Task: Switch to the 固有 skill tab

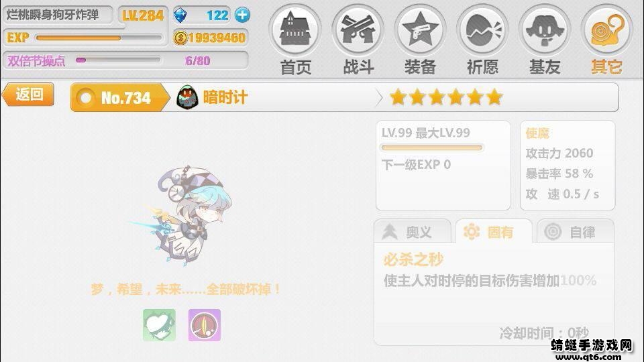Action: point(494,232)
